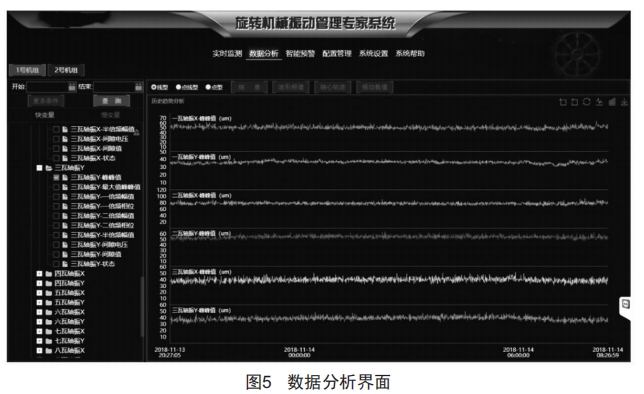Click the area zoom icon in chart toolbar

(x=563, y=102)
